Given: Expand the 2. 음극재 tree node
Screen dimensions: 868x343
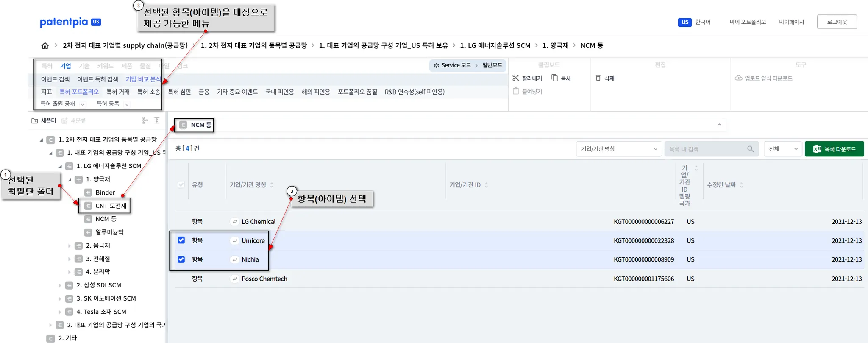Looking at the screenshot, I should pyautogui.click(x=70, y=245).
